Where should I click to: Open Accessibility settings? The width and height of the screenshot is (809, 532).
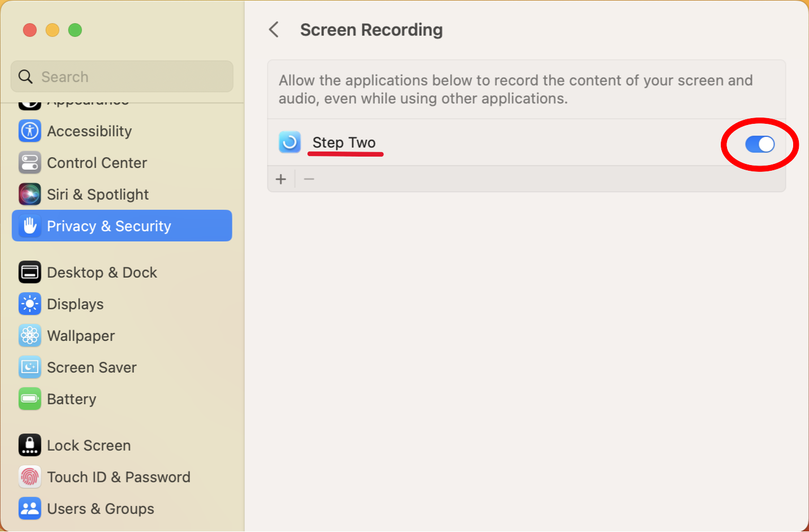click(122, 131)
